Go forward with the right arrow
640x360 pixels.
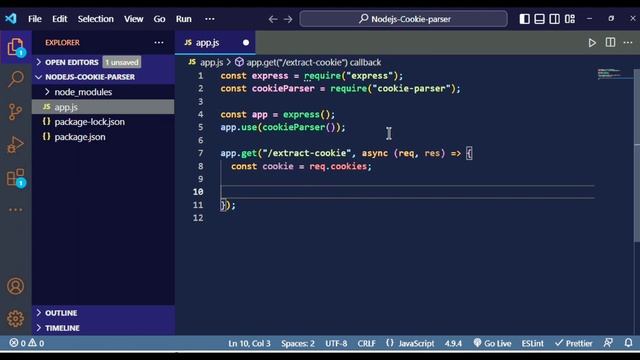click(288, 19)
